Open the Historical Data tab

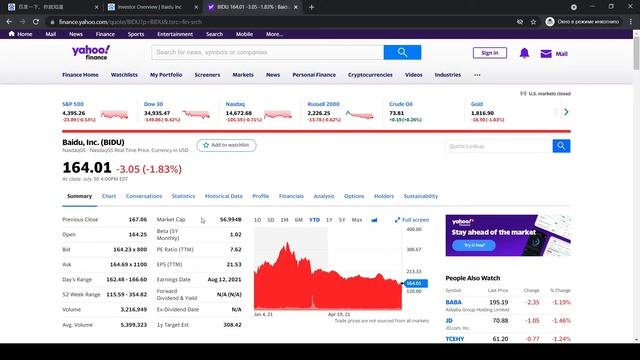click(224, 196)
